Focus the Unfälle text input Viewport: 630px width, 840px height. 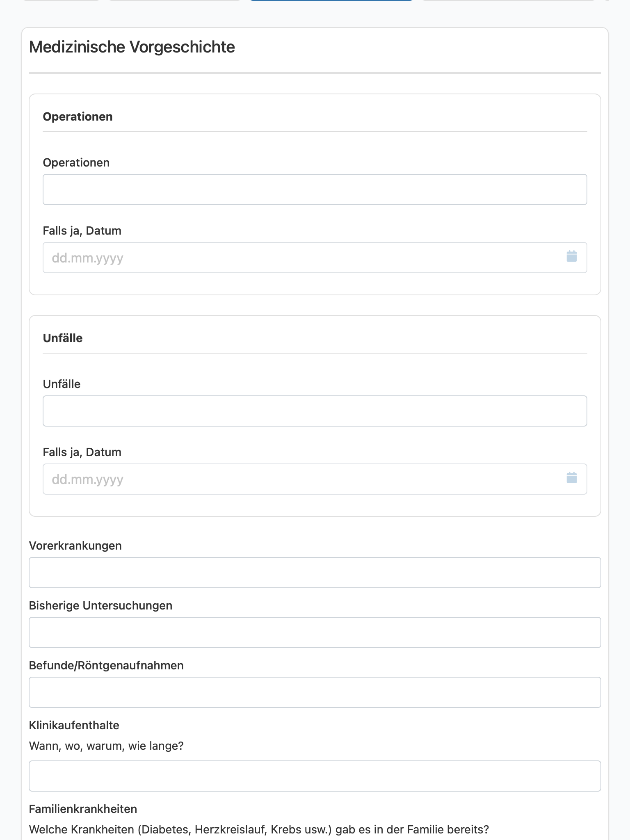(315, 411)
